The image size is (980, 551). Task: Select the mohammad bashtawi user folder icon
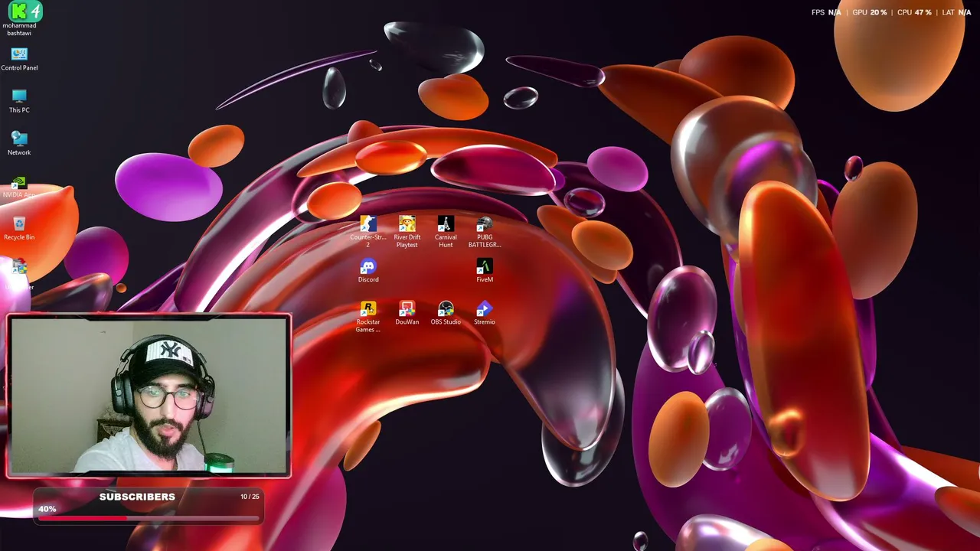click(x=19, y=19)
